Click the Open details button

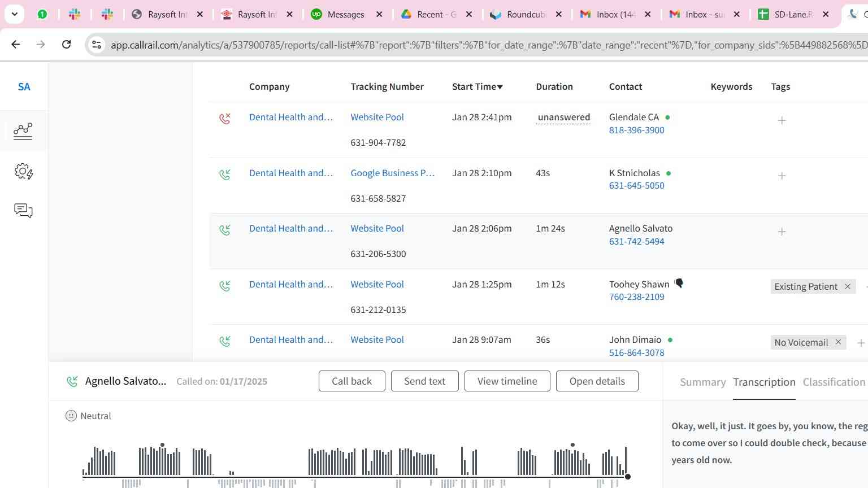coord(597,381)
